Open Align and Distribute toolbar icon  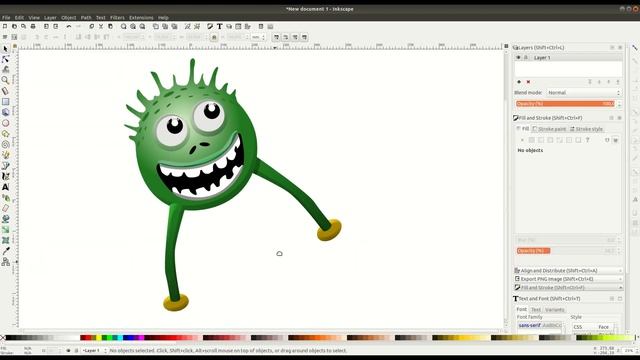[248, 26]
